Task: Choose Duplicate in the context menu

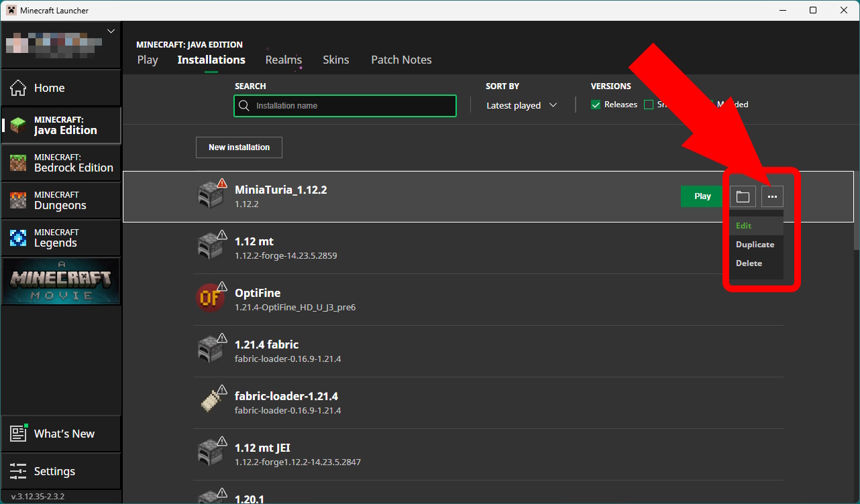Action: click(x=756, y=245)
